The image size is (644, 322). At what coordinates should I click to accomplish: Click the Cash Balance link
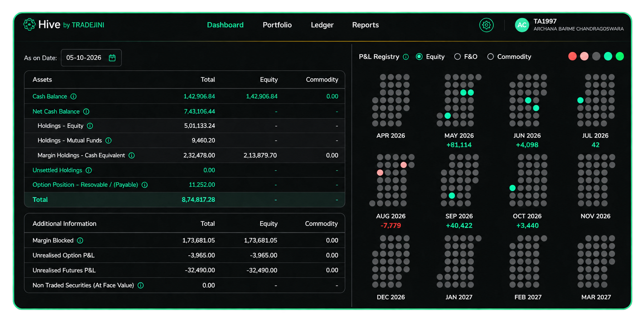click(50, 97)
